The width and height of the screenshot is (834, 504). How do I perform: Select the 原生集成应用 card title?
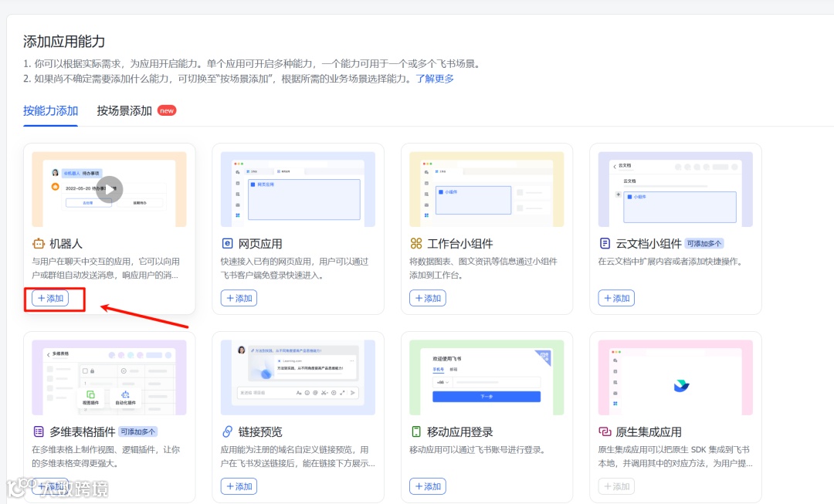(x=649, y=431)
